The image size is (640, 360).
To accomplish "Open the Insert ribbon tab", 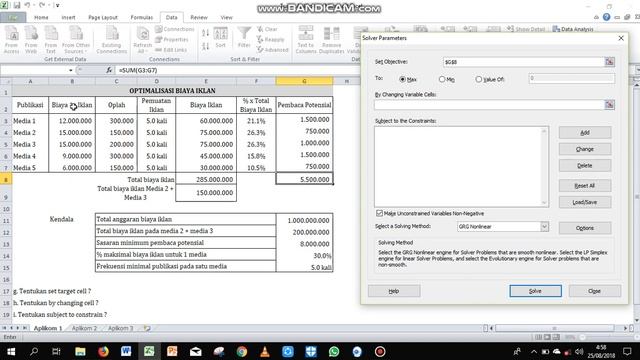I will click(68, 18).
